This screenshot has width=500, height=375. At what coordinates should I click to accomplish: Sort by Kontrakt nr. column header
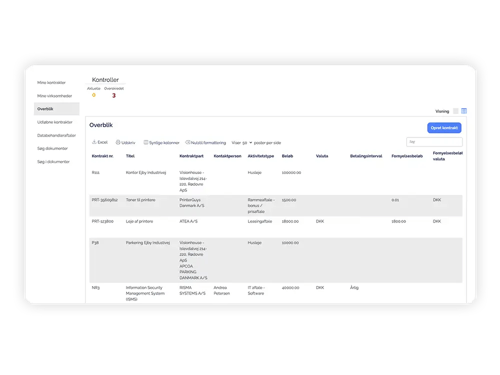tap(102, 156)
